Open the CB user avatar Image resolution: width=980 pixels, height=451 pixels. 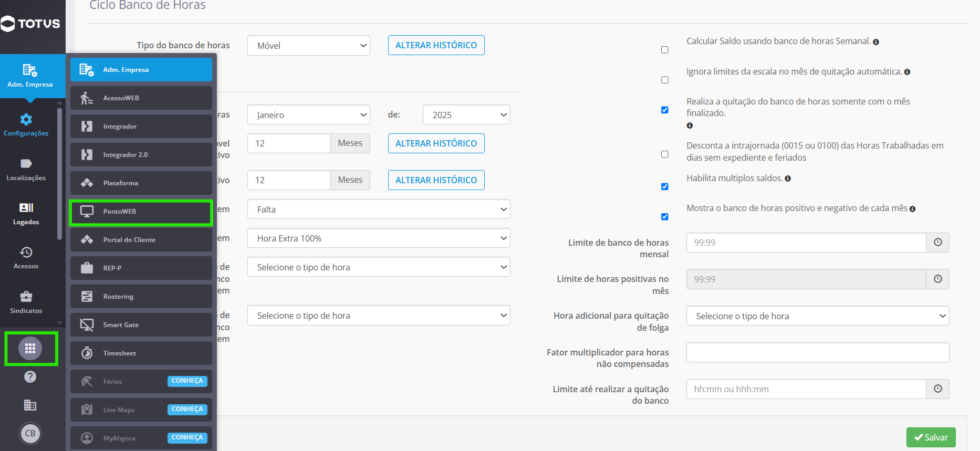click(30, 433)
